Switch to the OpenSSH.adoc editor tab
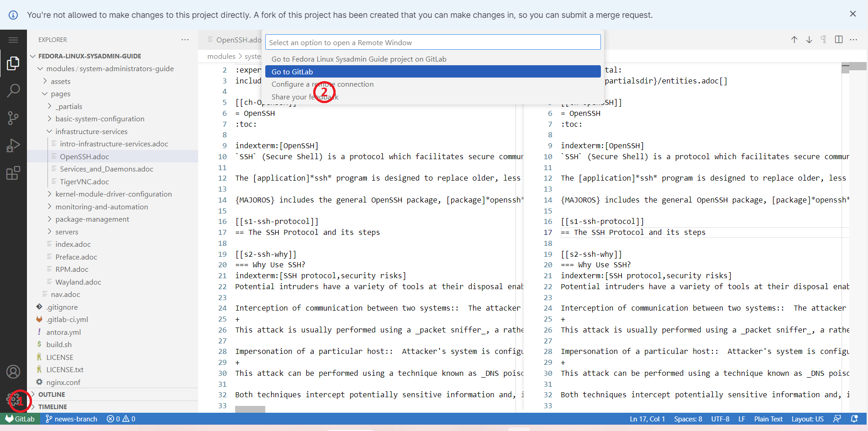Viewport: 868px width, 431px height. click(234, 40)
